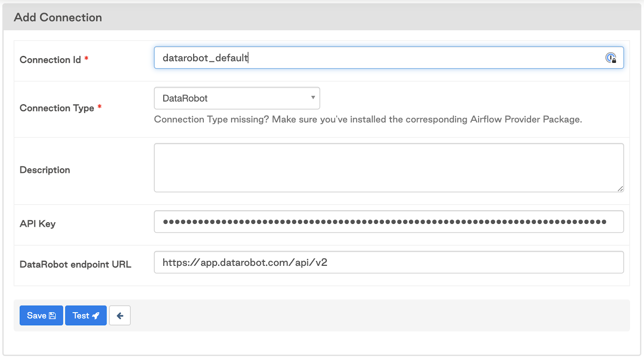The width and height of the screenshot is (644, 358).
Task: Click the red asterisk beside Connection Id
Action: coord(86,59)
